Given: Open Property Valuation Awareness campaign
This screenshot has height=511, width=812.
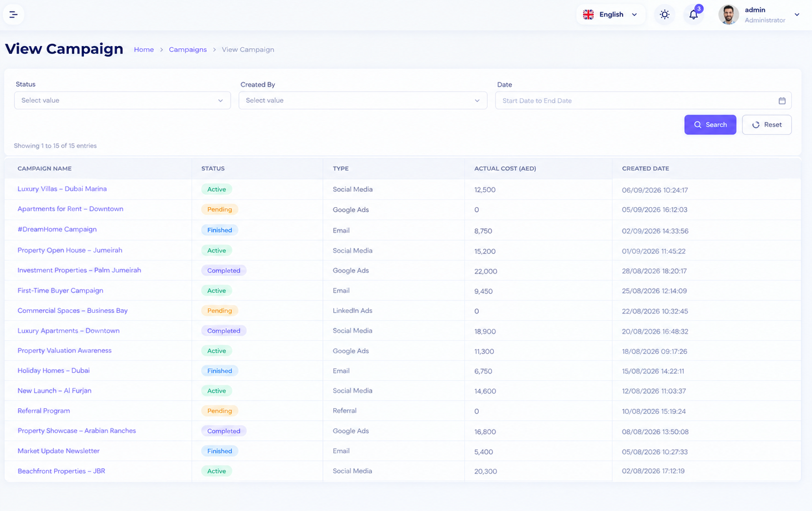Looking at the screenshot, I should 64,350.
